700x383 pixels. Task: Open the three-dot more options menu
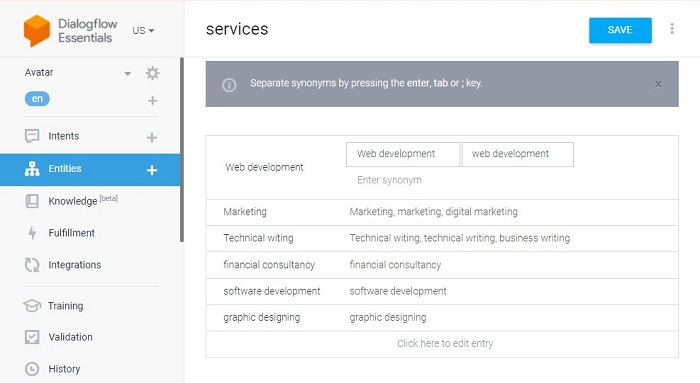(672, 29)
